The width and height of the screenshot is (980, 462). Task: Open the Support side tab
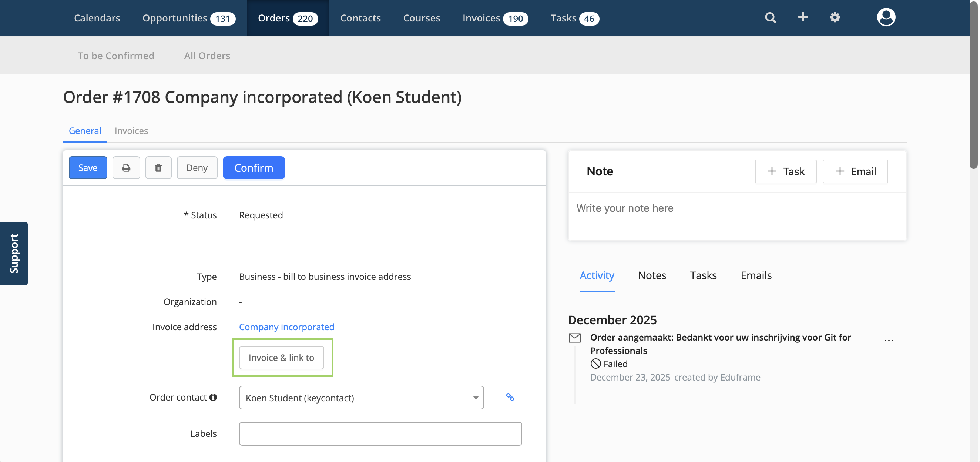pos(14,254)
